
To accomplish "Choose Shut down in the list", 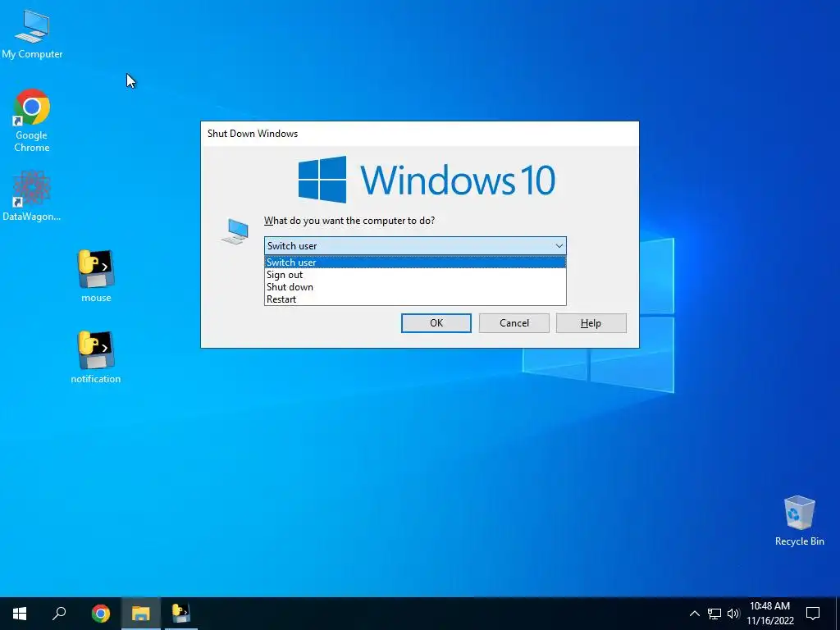I will [415, 287].
